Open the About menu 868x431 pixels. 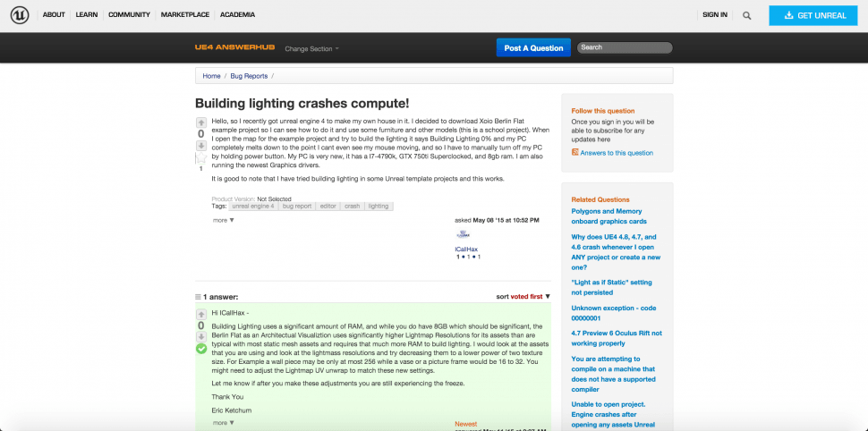coord(54,15)
